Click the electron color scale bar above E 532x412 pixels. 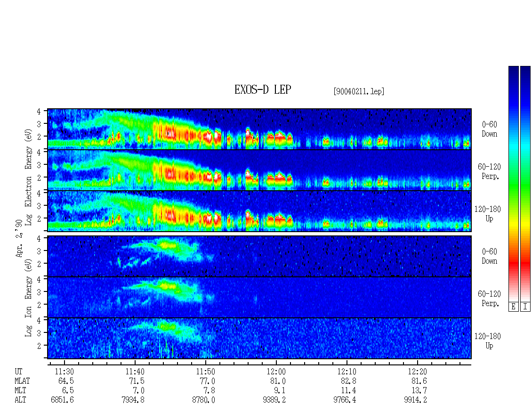pos(513,184)
